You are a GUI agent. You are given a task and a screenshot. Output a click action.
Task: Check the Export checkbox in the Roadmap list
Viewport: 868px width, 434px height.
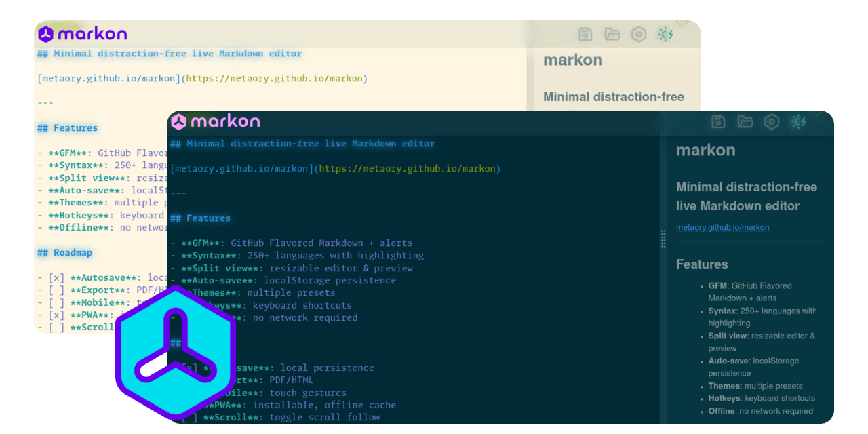click(56, 290)
